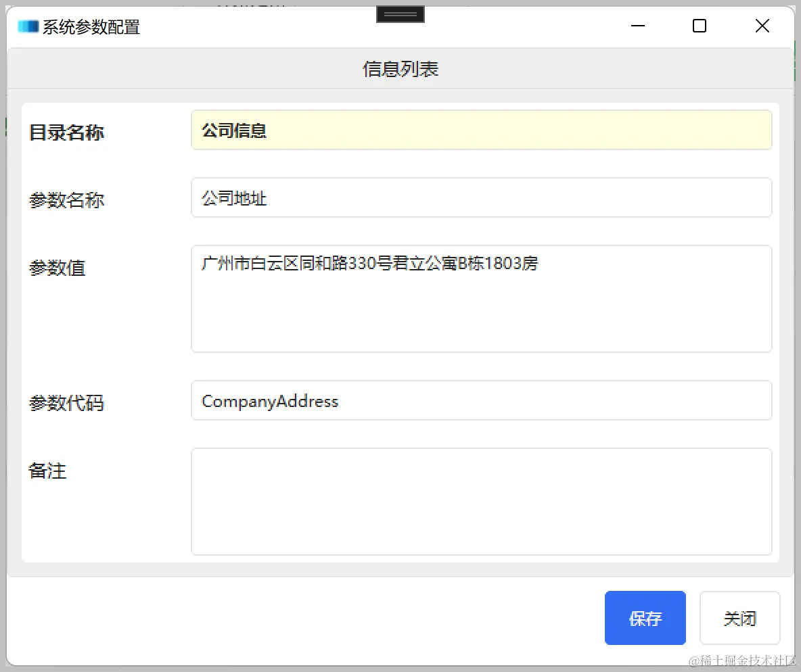Click the app icon in the title bar

28,26
